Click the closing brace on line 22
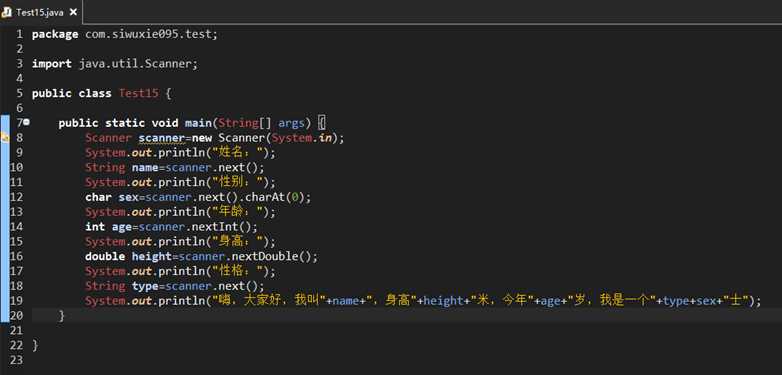The image size is (782, 375). [35, 345]
